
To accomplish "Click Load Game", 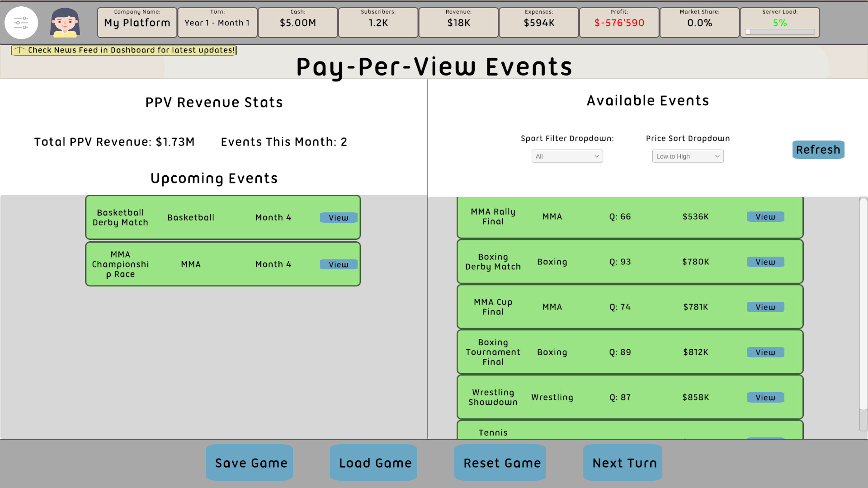I will click(x=373, y=463).
